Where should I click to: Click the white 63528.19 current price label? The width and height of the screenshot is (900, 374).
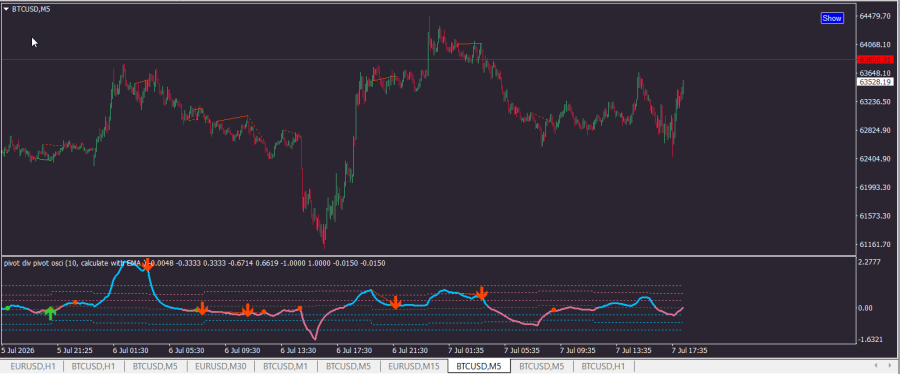(x=875, y=82)
